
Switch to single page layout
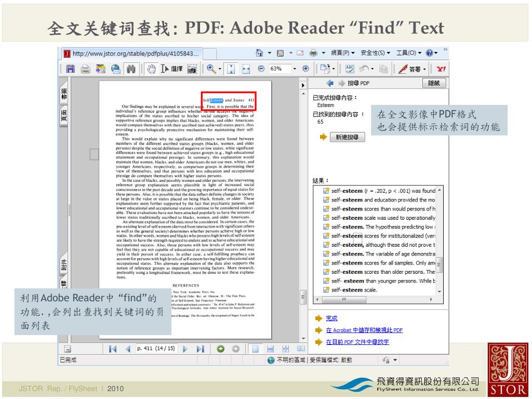click(x=255, y=349)
